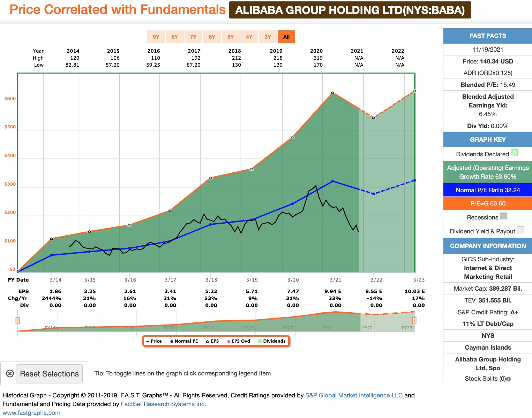Click the Dividends Declared color swatch
Viewport: 532px width, 418px height.
coord(514,153)
